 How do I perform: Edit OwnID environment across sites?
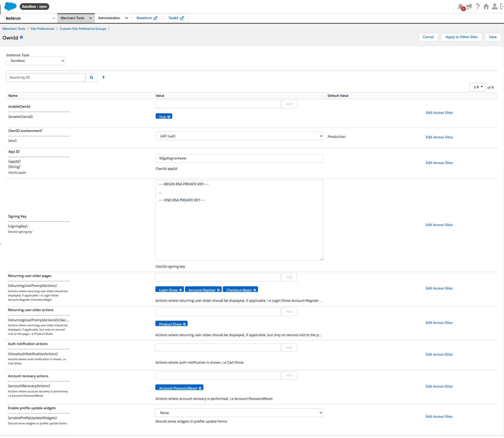[439, 137]
